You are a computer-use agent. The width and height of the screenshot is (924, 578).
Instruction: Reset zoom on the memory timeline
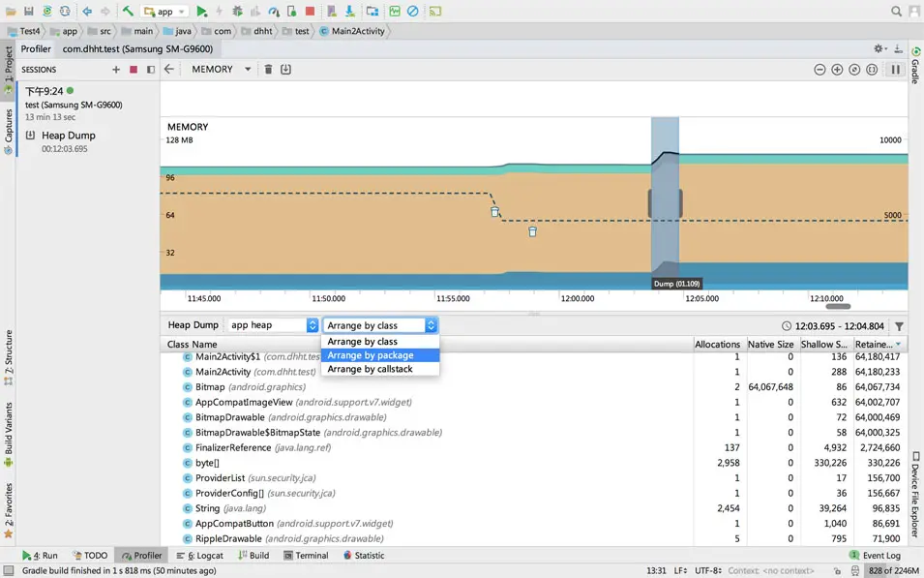pyautogui.click(x=854, y=70)
